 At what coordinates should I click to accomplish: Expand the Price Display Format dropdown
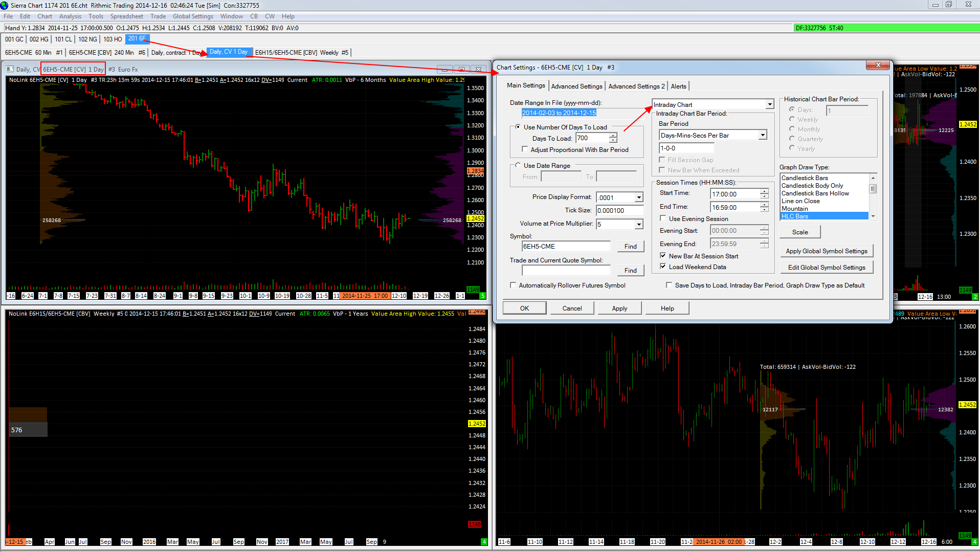click(639, 197)
